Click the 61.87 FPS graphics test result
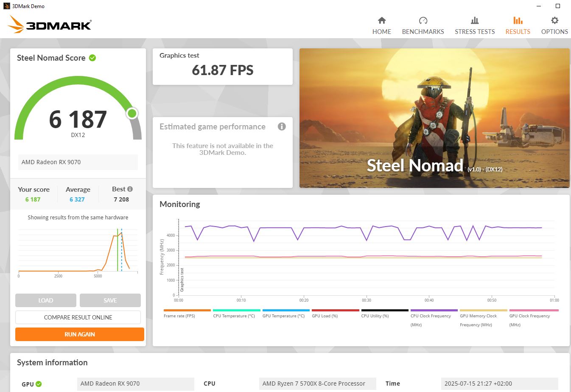This screenshot has height=392, width=571. point(223,70)
